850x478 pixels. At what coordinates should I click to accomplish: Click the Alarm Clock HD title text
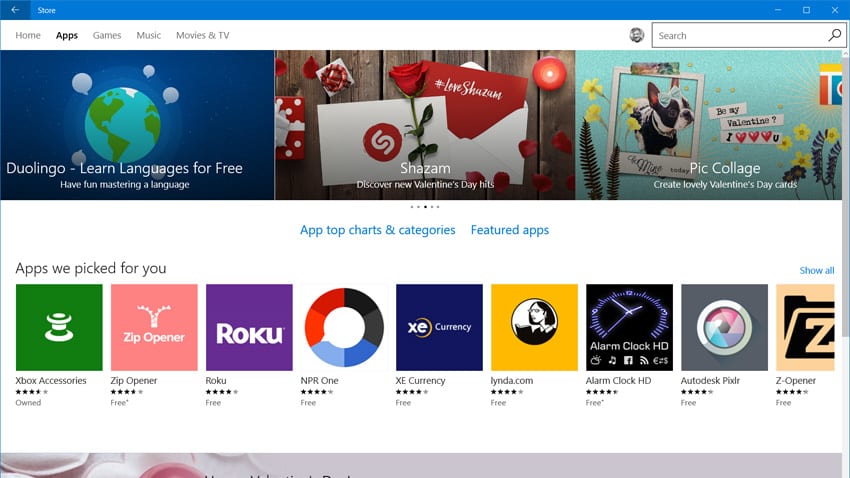pyautogui.click(x=619, y=380)
